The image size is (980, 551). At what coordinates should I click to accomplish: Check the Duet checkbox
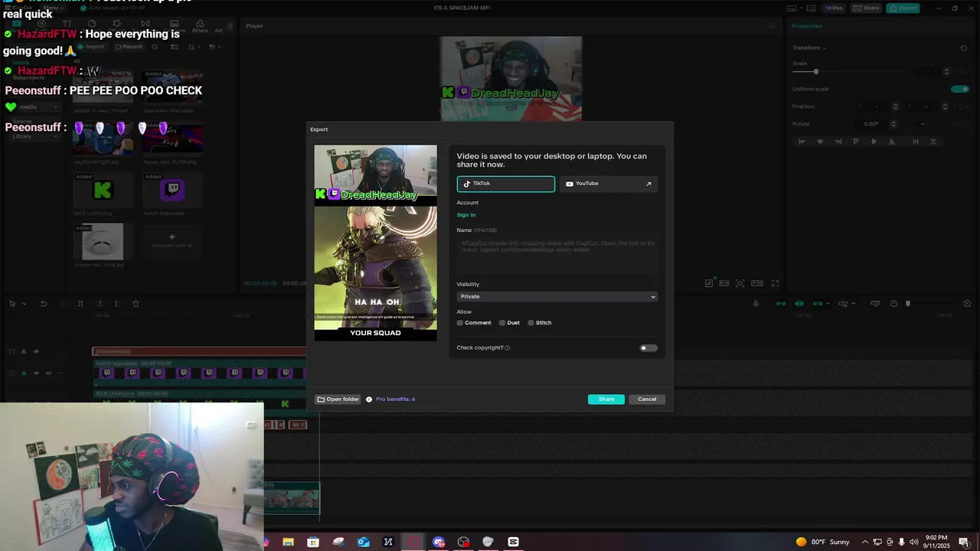pyautogui.click(x=502, y=323)
